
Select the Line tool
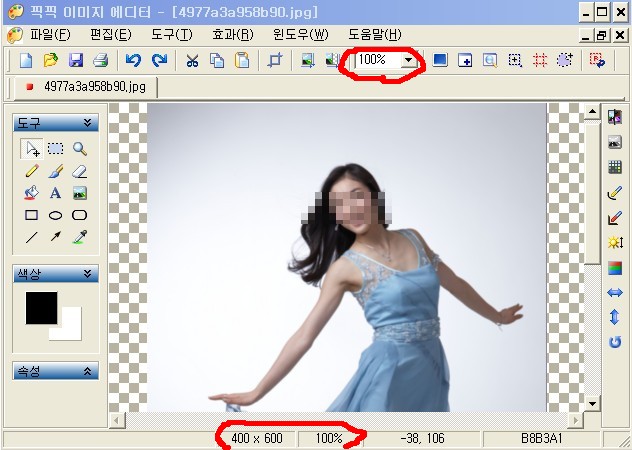(32, 237)
